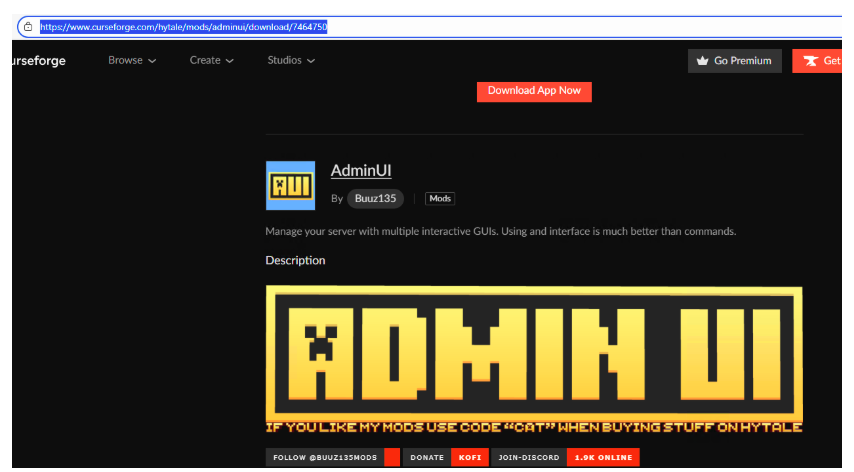Expand the Studios chevron arrow
Screen dimensions: 854x472
click(x=311, y=61)
